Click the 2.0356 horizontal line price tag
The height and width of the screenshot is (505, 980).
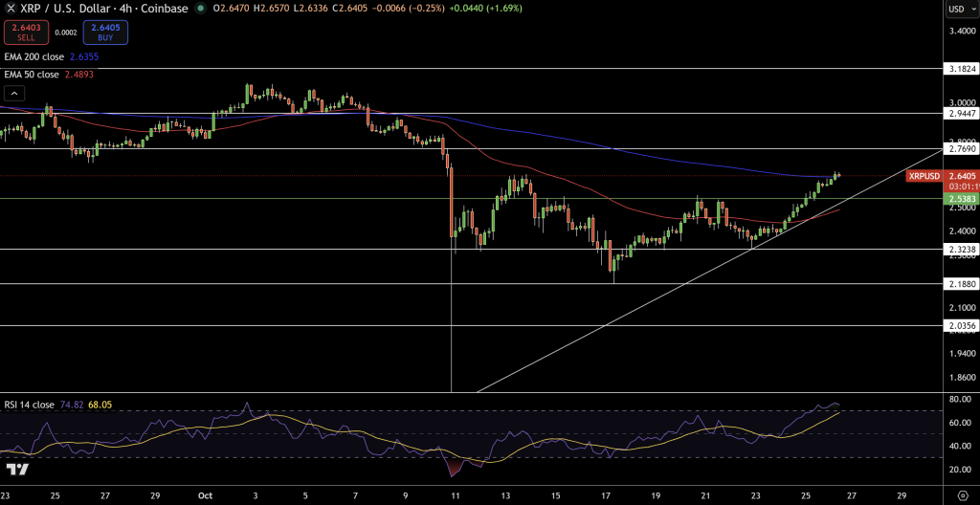(960, 326)
